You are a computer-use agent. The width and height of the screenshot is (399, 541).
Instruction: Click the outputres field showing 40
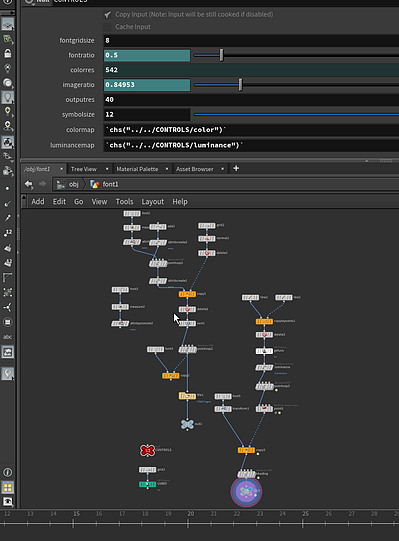coord(251,100)
